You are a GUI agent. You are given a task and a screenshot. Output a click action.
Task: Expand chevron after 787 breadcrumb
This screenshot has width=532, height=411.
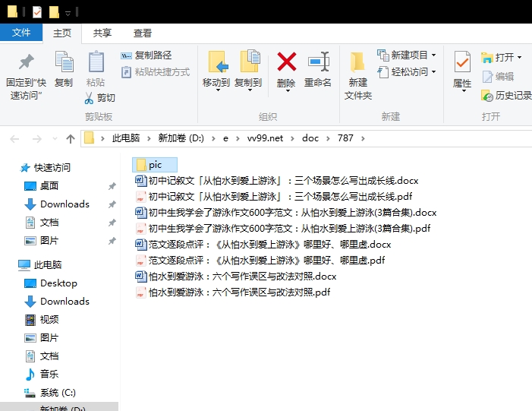tap(363, 138)
